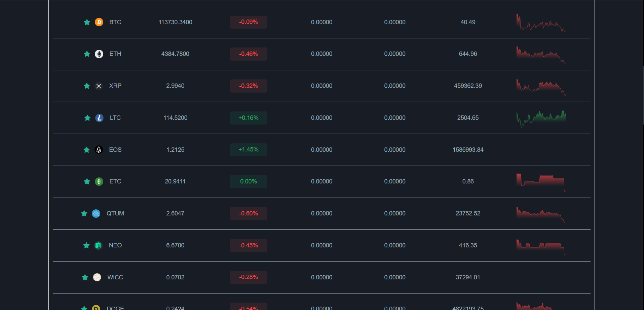Screen dimensions: 644x310
Task: Click the Ethereum coin icon
Action: (x=99, y=54)
